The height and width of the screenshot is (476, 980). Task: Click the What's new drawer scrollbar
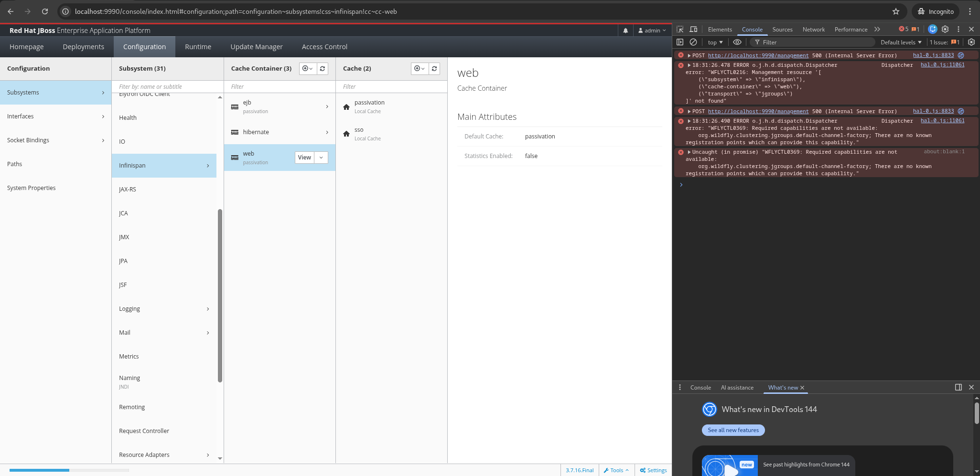[x=977, y=413]
